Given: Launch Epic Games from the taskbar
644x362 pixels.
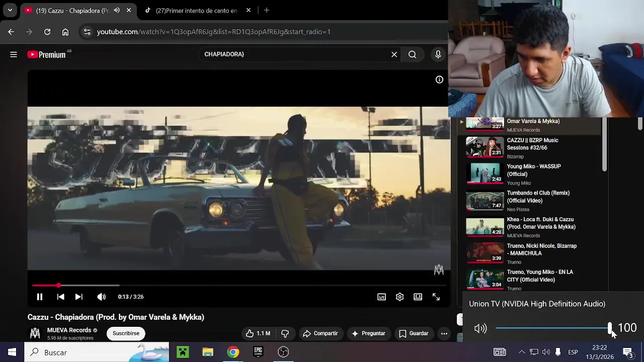Looking at the screenshot, I should click(258, 352).
